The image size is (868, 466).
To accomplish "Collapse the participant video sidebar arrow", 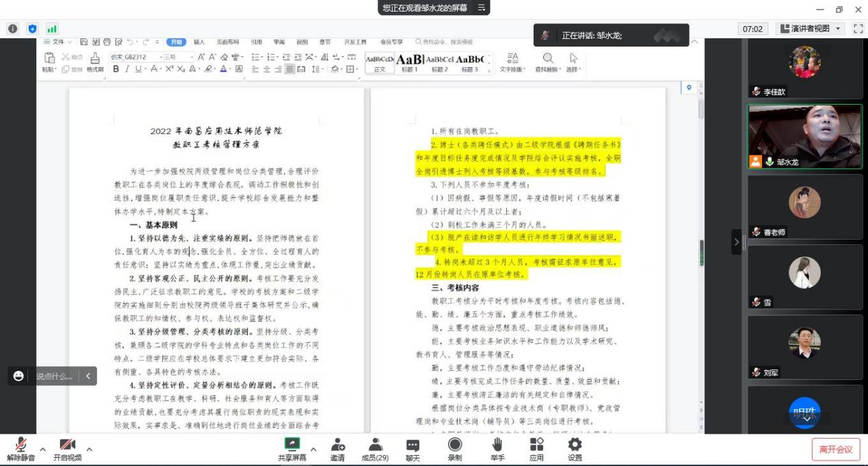I will pyautogui.click(x=737, y=242).
